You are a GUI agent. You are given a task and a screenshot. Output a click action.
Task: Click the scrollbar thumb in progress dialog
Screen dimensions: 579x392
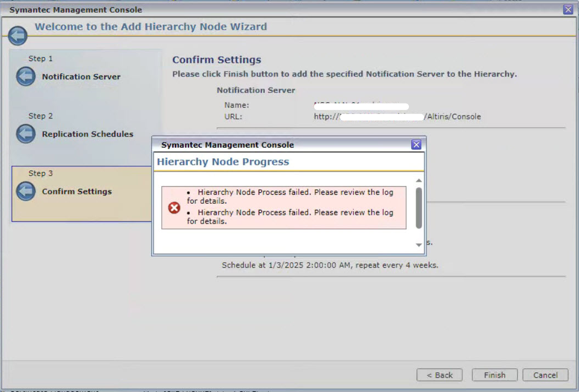coord(419,208)
